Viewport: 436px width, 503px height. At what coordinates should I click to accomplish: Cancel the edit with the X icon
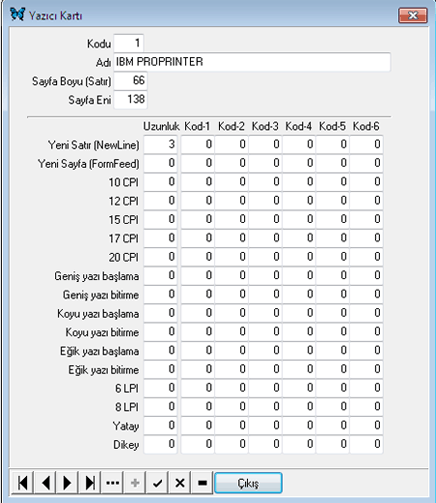[x=180, y=482]
